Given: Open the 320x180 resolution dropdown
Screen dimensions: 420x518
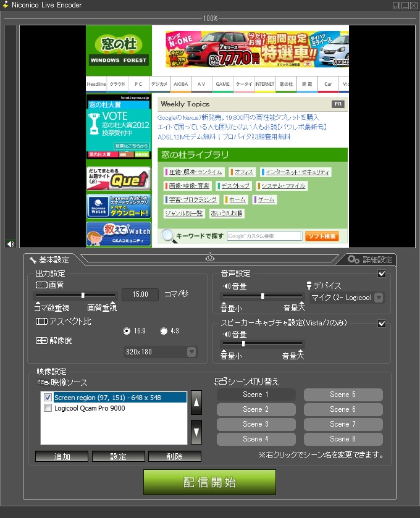Looking at the screenshot, I should pos(160,352).
